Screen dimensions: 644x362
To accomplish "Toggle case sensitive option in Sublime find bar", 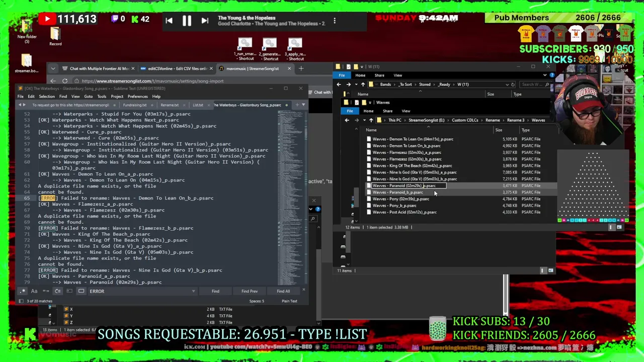I will pyautogui.click(x=34, y=291).
